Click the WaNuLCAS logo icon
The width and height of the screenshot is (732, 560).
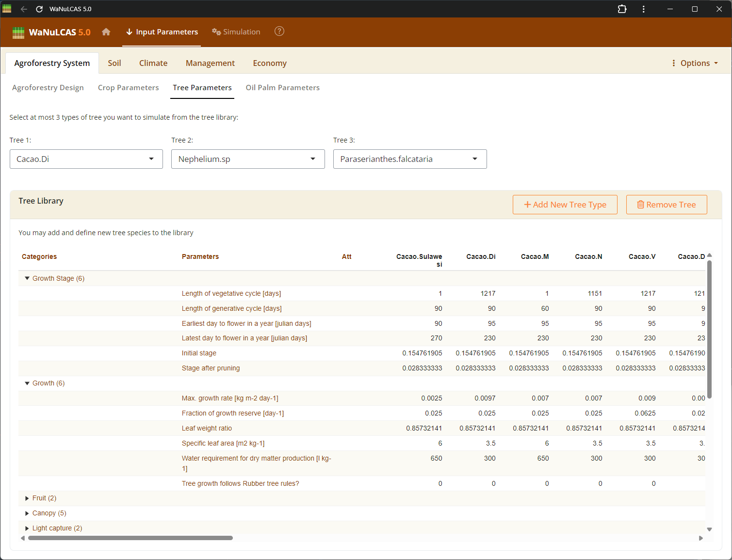18,32
